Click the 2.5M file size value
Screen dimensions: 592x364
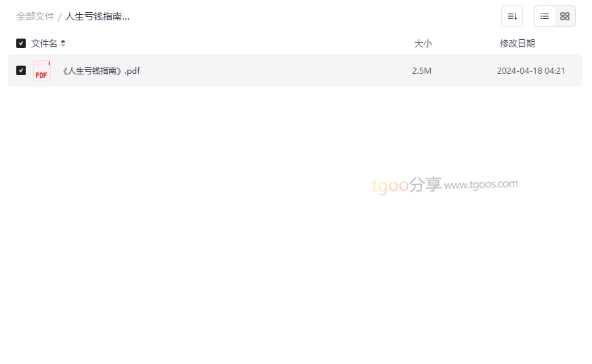pyautogui.click(x=422, y=71)
